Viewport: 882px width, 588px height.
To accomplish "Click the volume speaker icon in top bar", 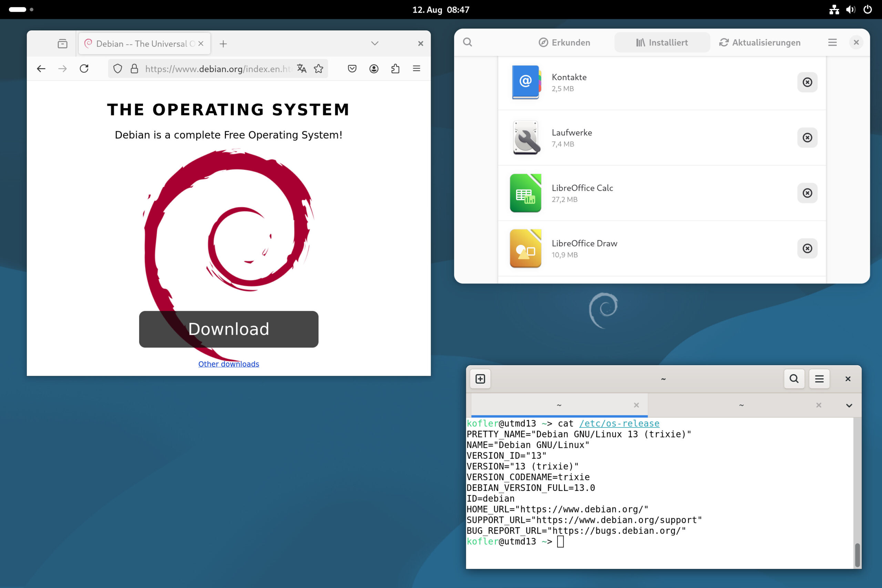I will [x=851, y=10].
